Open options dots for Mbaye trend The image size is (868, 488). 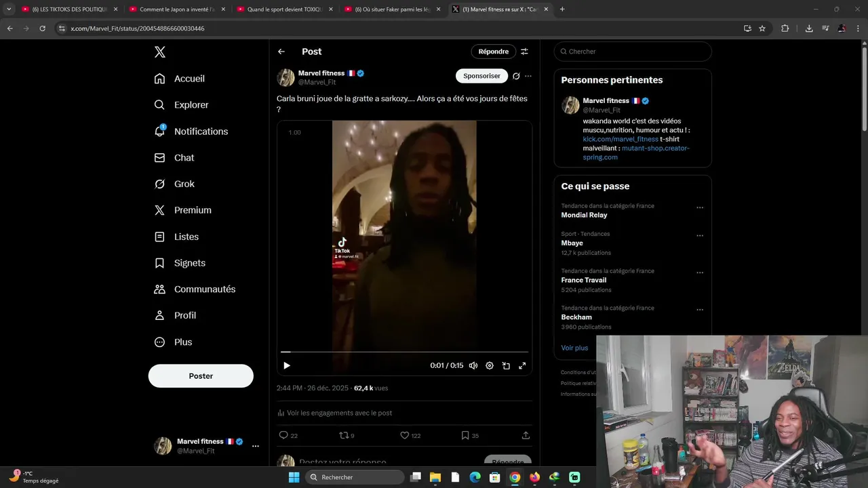click(700, 235)
